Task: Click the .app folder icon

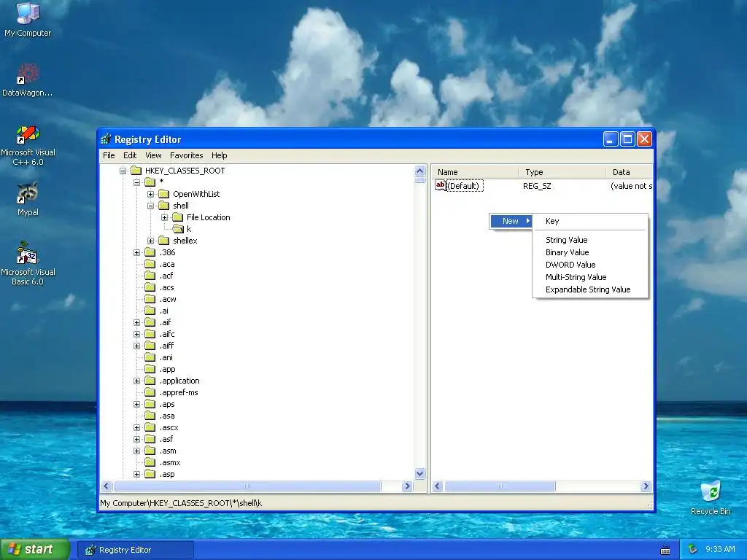Action: pos(150,369)
